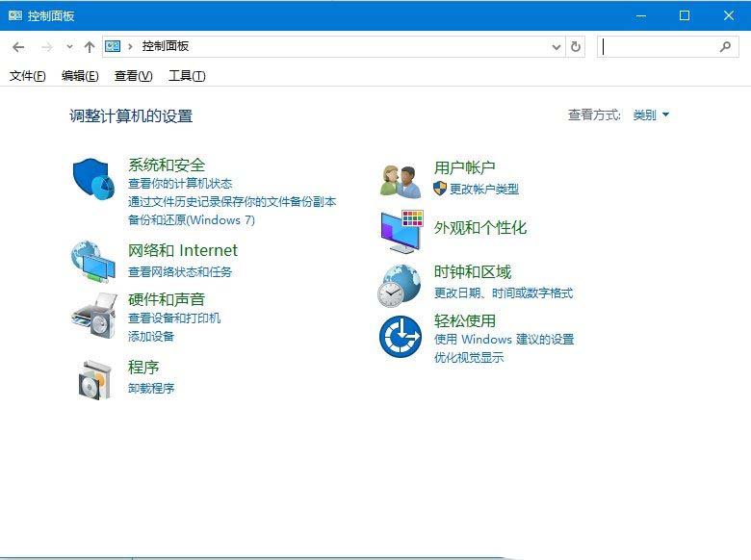Close the Control Panel window
The image size is (751, 560).
729,15
